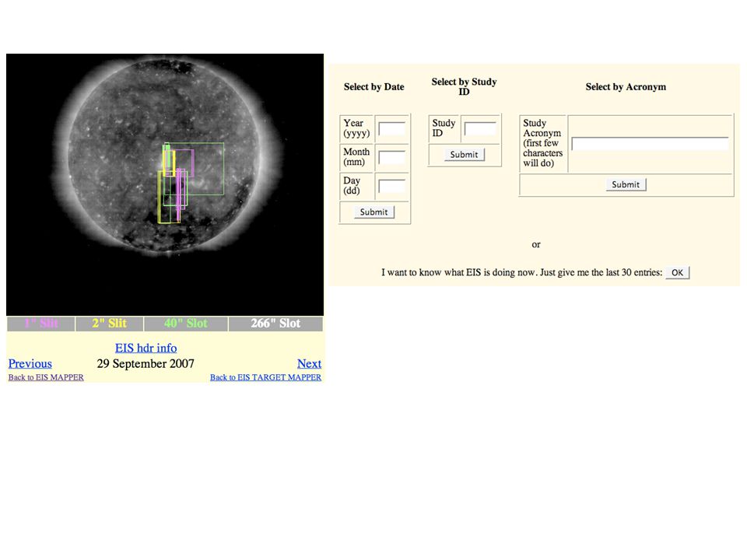Image resolution: width=747 pixels, height=560 pixels.
Task: Click the Month (mm) input field
Action: [x=391, y=158]
